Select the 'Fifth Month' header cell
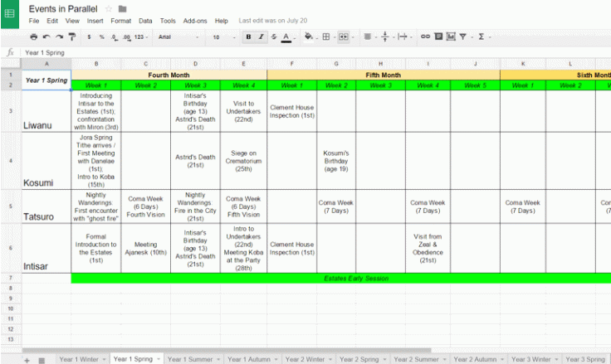The image size is (611, 364). point(384,75)
